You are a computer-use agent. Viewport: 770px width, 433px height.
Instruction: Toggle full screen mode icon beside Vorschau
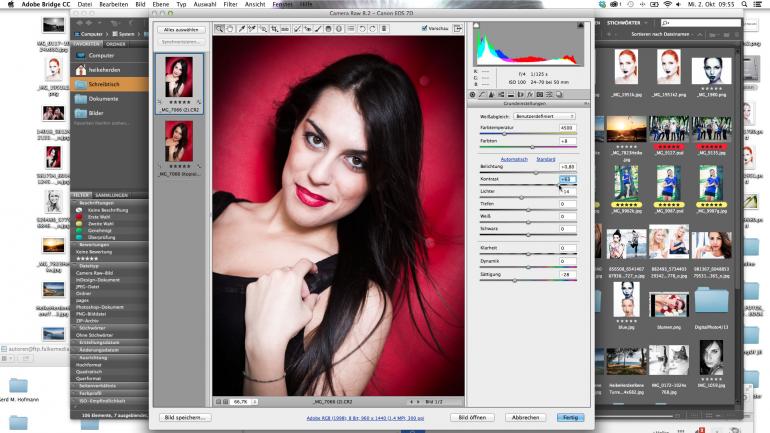click(458, 28)
